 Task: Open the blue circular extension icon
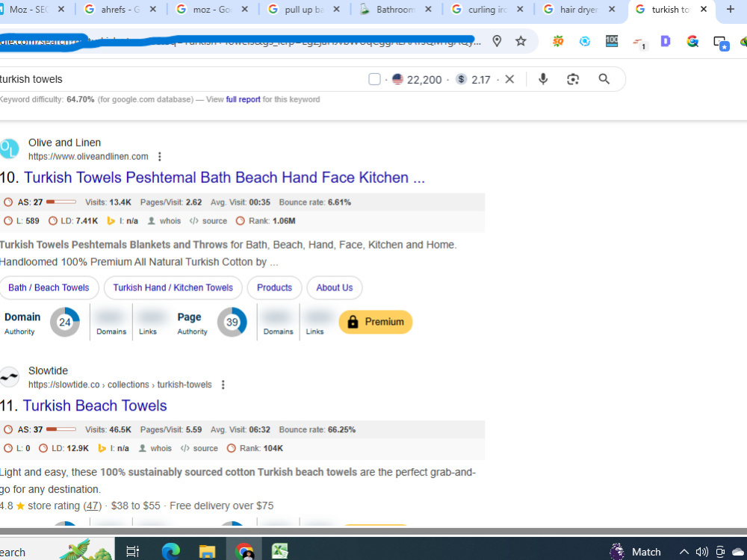tap(585, 41)
